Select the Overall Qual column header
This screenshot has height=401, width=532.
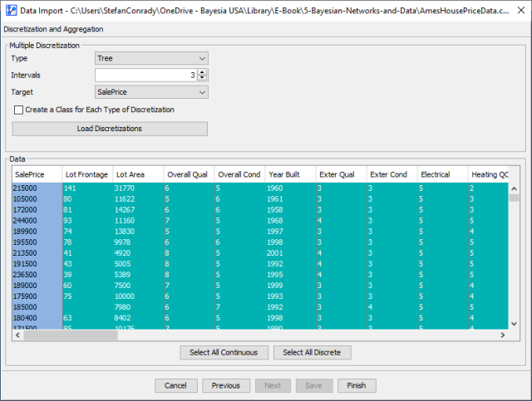tap(189, 174)
